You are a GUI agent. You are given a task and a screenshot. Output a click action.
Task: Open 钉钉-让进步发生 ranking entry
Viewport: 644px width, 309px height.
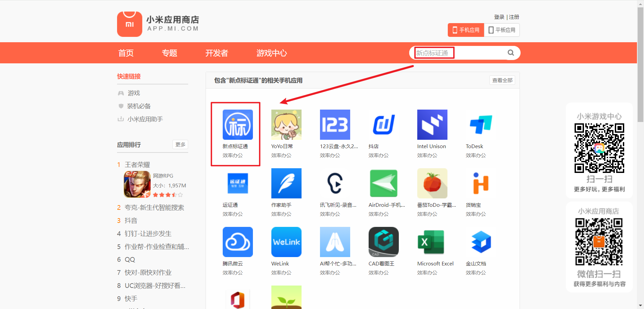pos(148,234)
